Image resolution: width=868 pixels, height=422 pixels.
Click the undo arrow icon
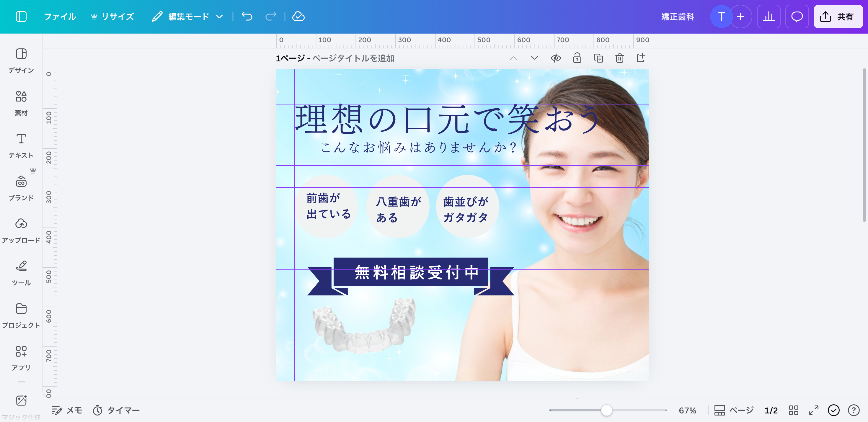(x=247, y=16)
